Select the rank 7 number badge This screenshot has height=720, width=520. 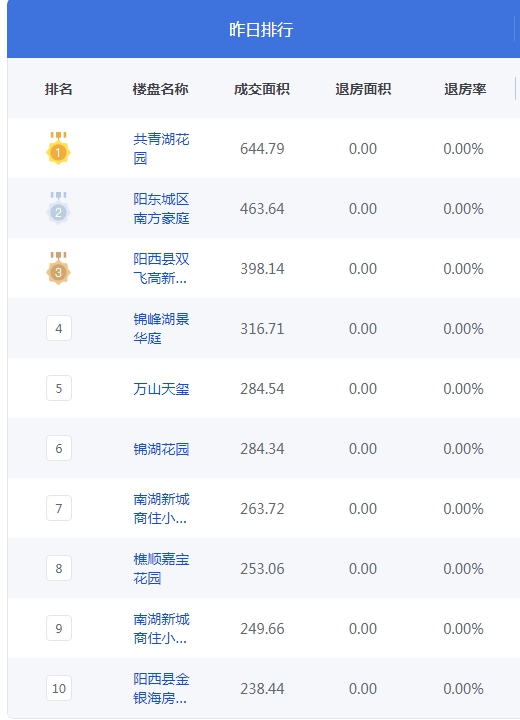click(x=59, y=508)
